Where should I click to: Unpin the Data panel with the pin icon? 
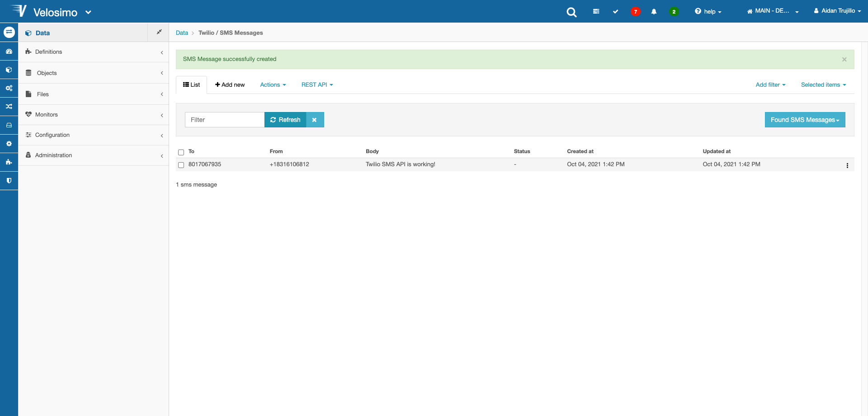[159, 32]
